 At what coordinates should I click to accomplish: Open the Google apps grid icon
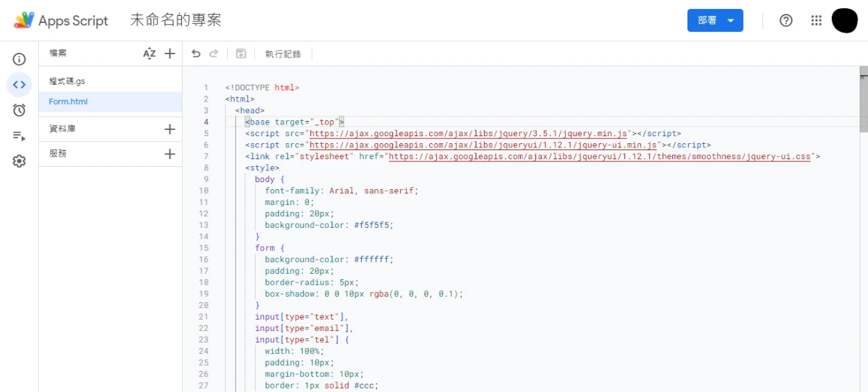click(817, 20)
